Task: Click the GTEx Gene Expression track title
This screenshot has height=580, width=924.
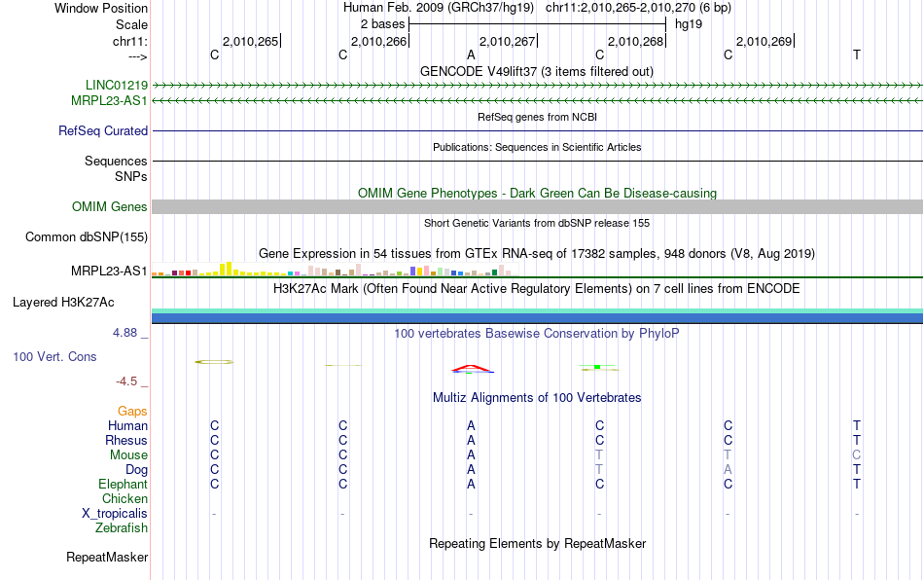Action: 537,253
